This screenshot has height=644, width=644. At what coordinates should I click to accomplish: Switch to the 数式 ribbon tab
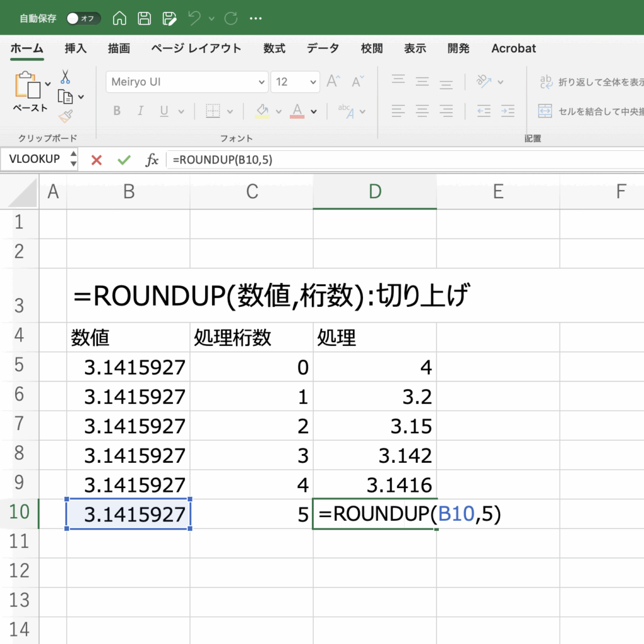(x=274, y=48)
